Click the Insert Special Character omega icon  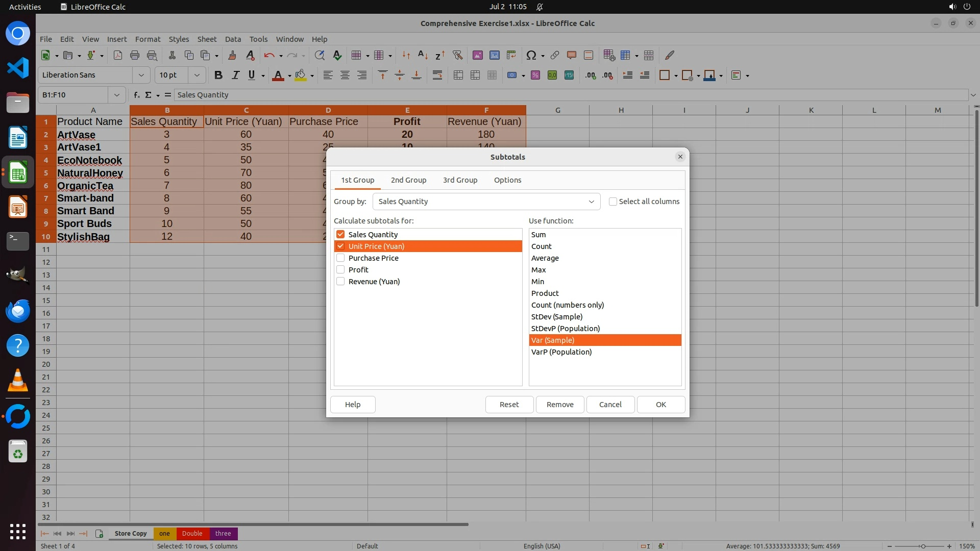(x=531, y=55)
